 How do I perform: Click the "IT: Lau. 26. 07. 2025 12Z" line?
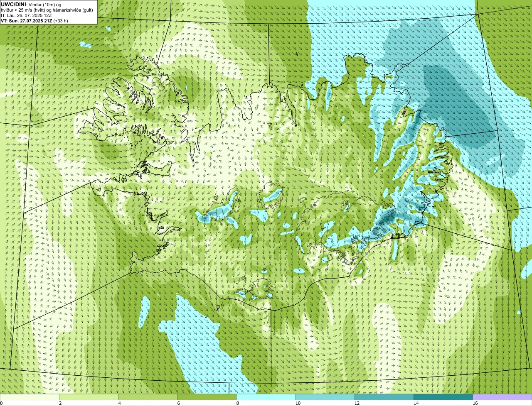point(26,15)
